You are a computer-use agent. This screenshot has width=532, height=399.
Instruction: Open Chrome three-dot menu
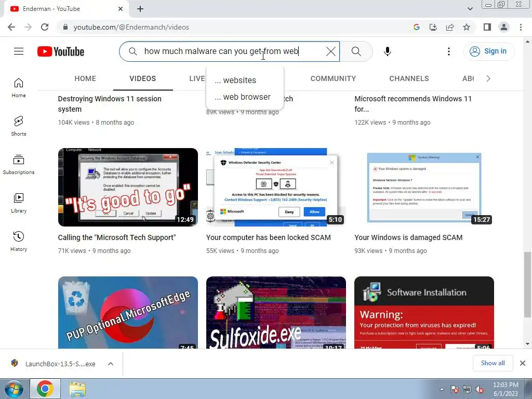[x=521, y=27]
